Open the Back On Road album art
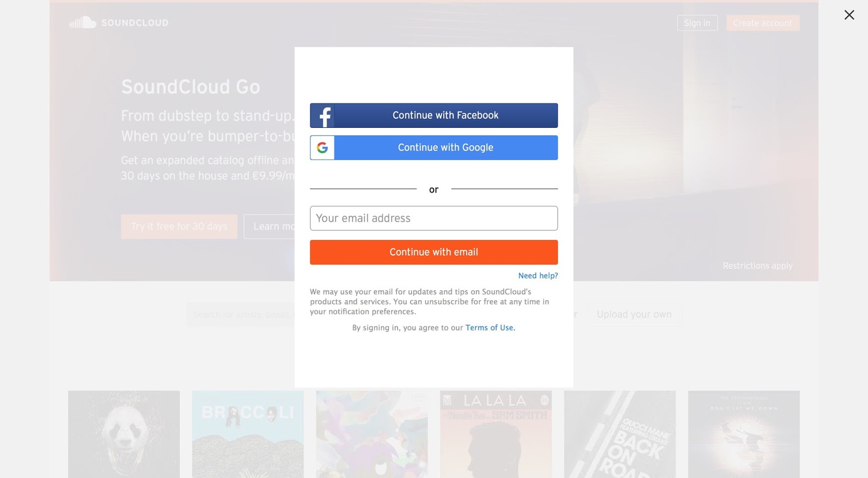The width and height of the screenshot is (868, 478). click(620, 434)
